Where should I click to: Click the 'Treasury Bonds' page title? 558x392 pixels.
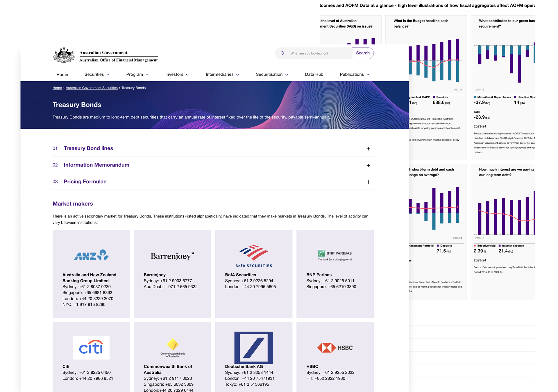pos(77,105)
